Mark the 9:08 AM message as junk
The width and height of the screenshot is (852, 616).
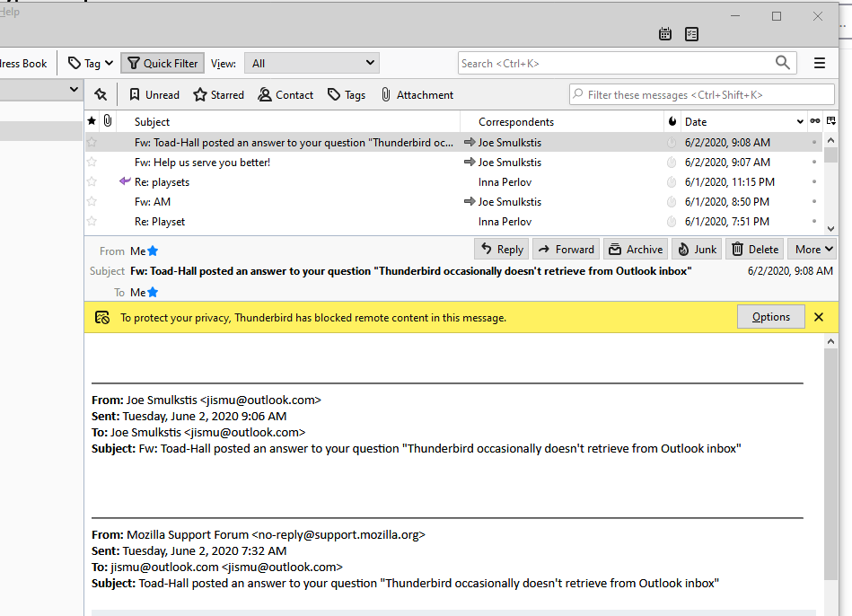coord(672,143)
